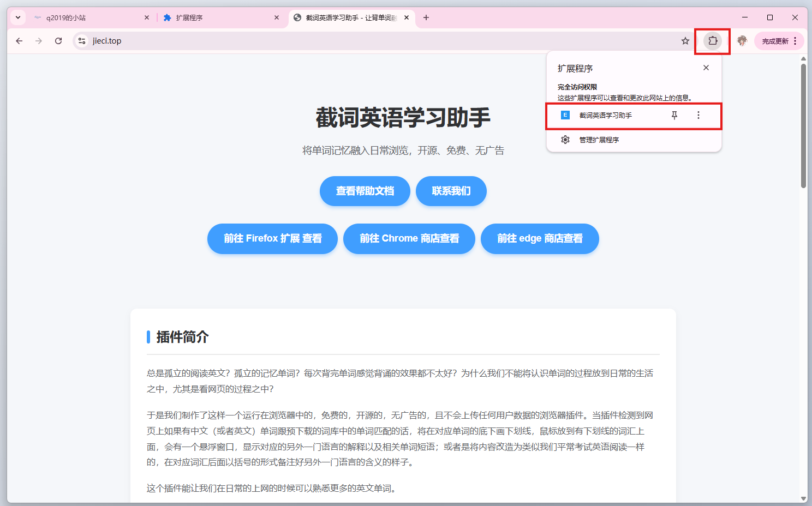Click the Extensions puzzle icon in toolbar

[x=712, y=41]
